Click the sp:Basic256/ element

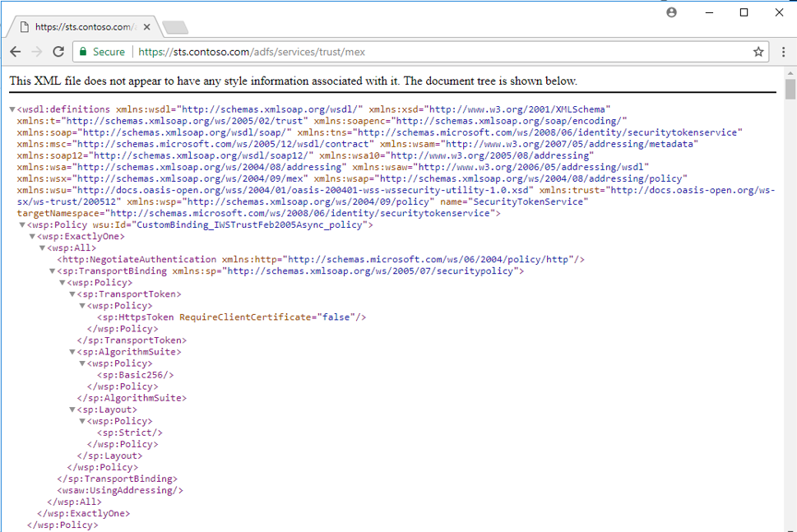(x=135, y=375)
